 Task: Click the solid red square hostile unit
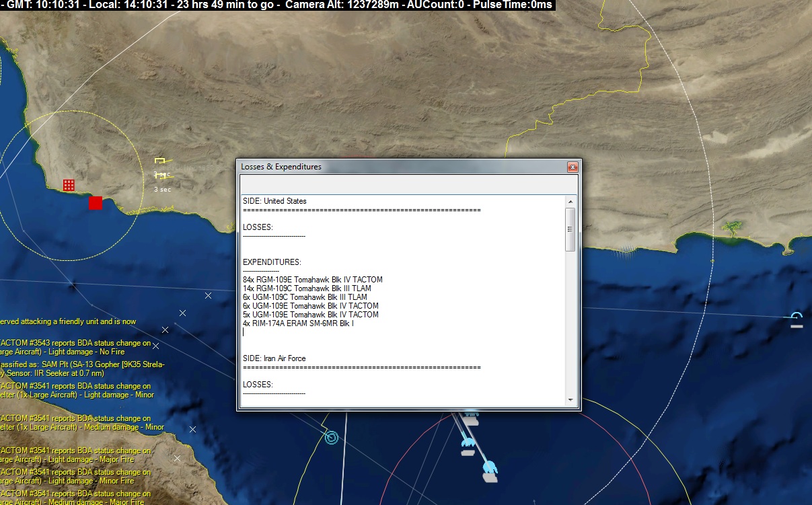pyautogui.click(x=96, y=203)
